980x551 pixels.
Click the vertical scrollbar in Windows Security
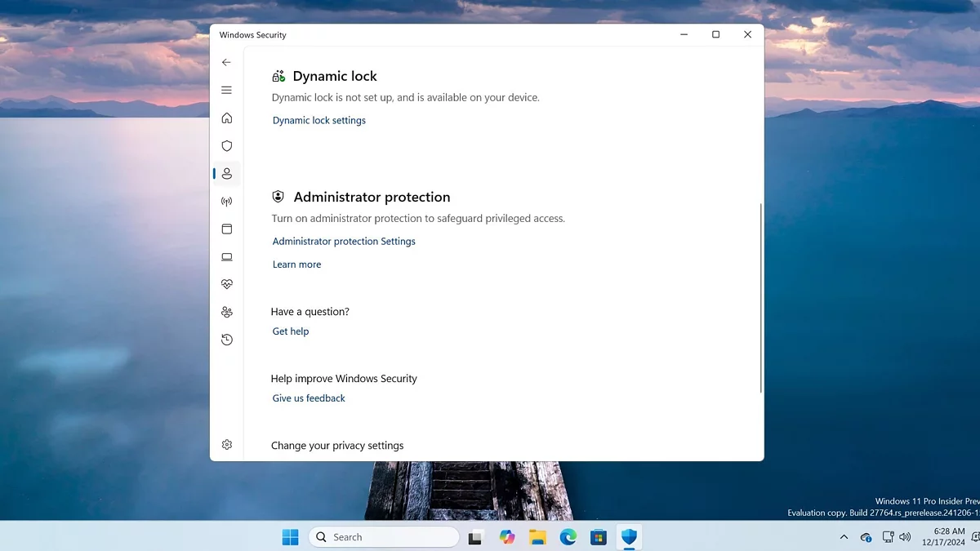pos(761,298)
